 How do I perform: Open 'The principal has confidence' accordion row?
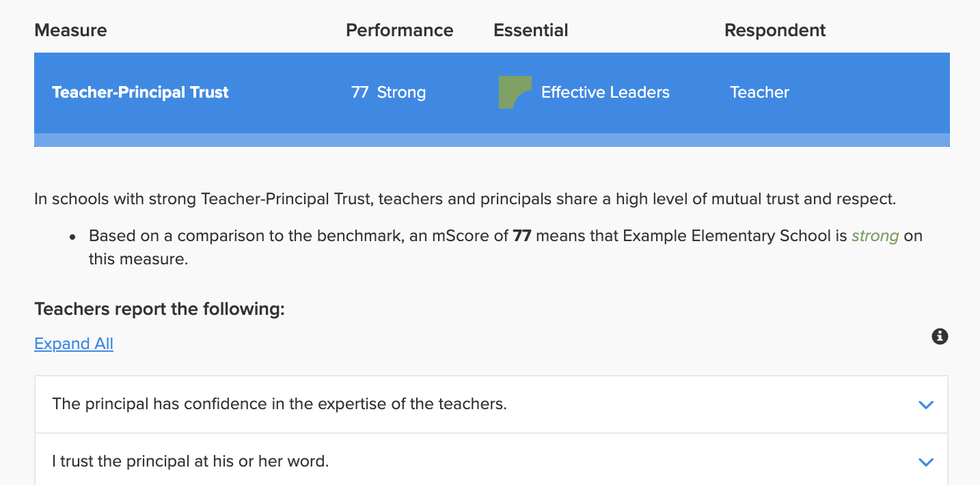[x=491, y=404]
